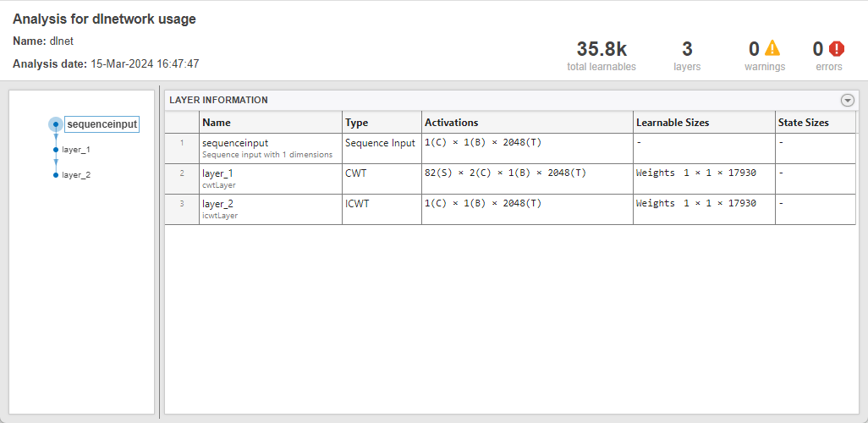Select the layer_1 cwtLayer table row

tap(269, 178)
